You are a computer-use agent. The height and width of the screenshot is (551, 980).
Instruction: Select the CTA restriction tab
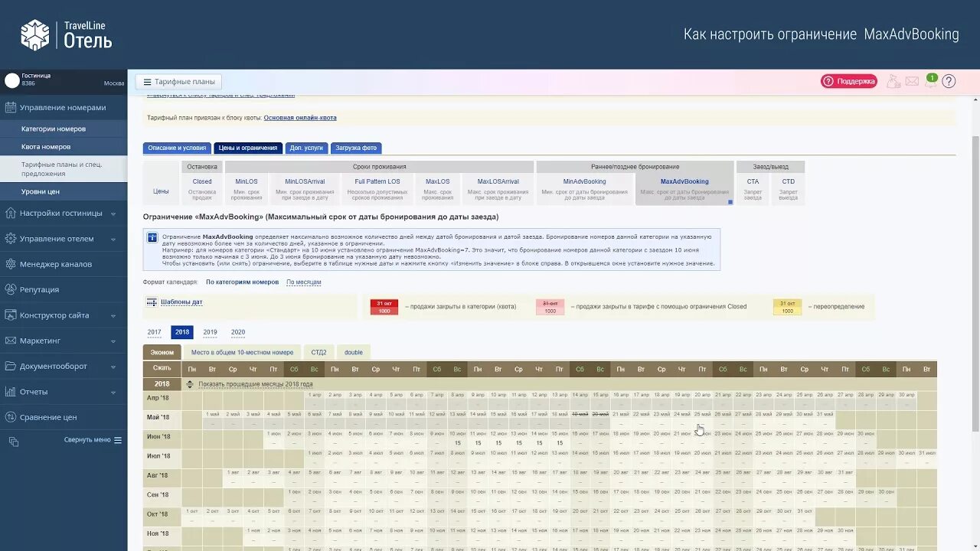753,189
